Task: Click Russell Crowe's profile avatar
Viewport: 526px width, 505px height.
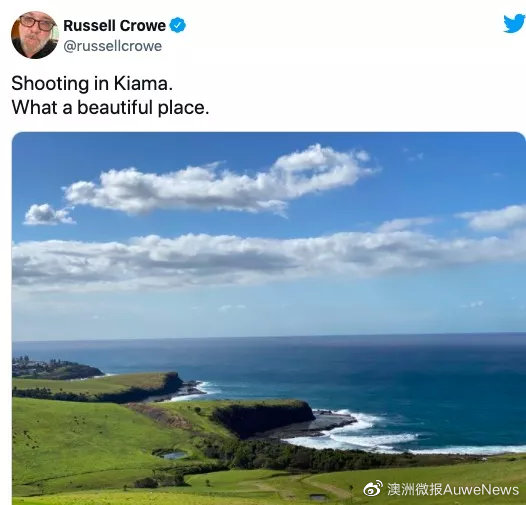Action: [35, 35]
